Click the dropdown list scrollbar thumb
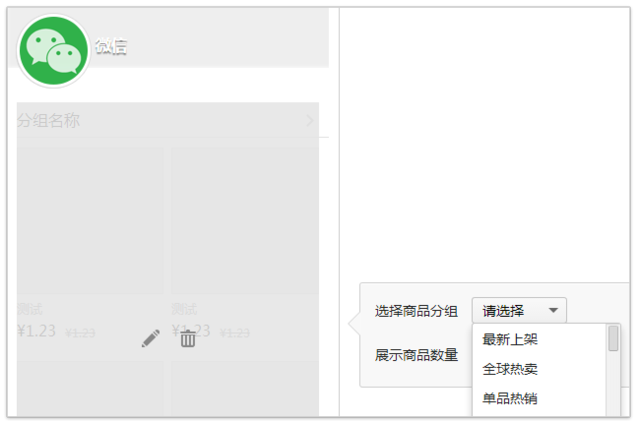Screen dimensions: 640x423 coord(613,338)
